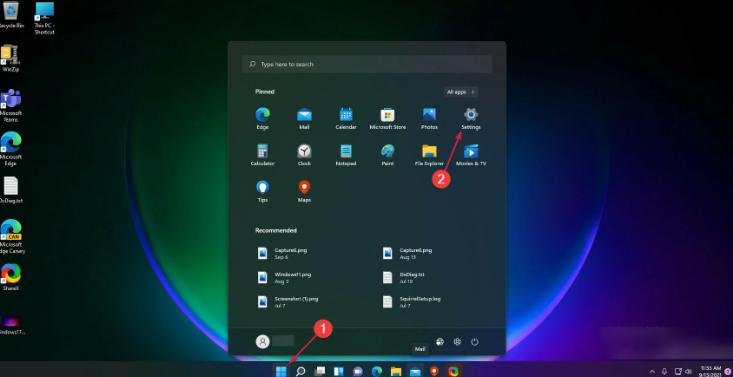Click the power button in Start menu
Screen dimensions: 733x377
click(474, 342)
